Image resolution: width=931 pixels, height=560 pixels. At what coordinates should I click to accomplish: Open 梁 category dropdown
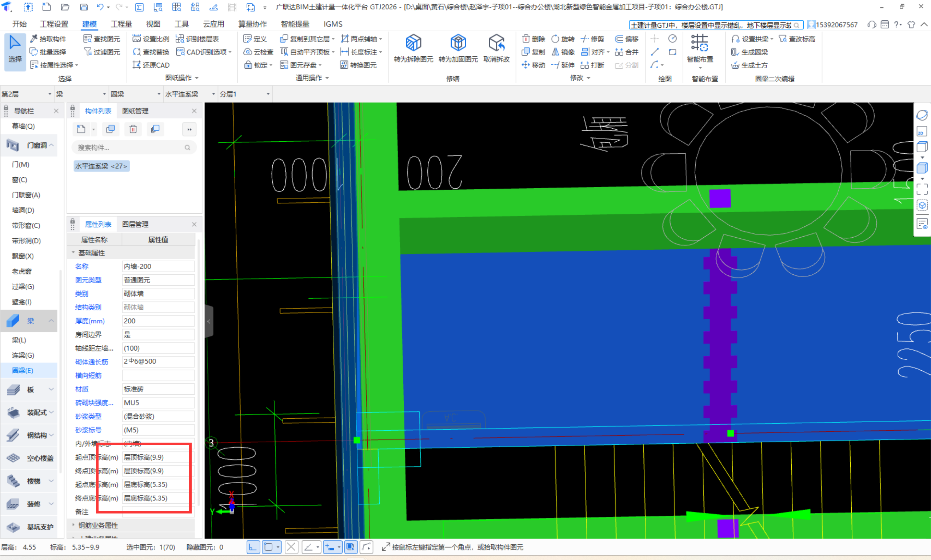point(81,94)
